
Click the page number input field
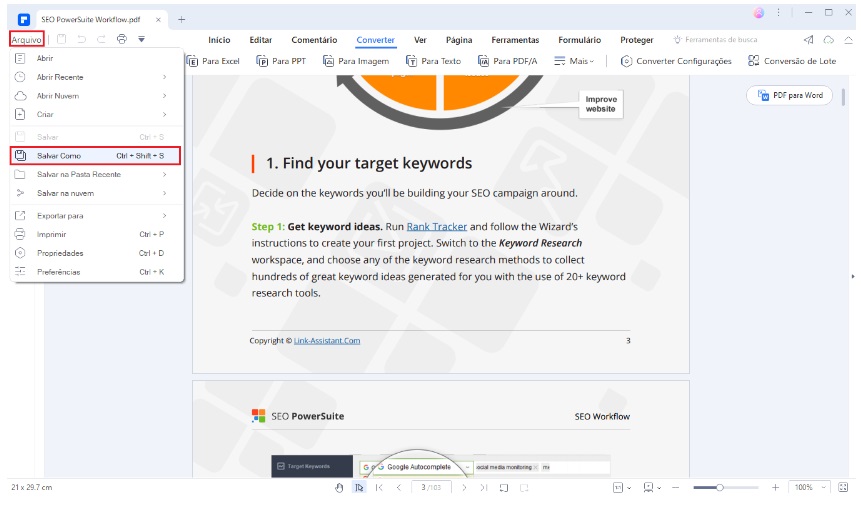(431, 487)
